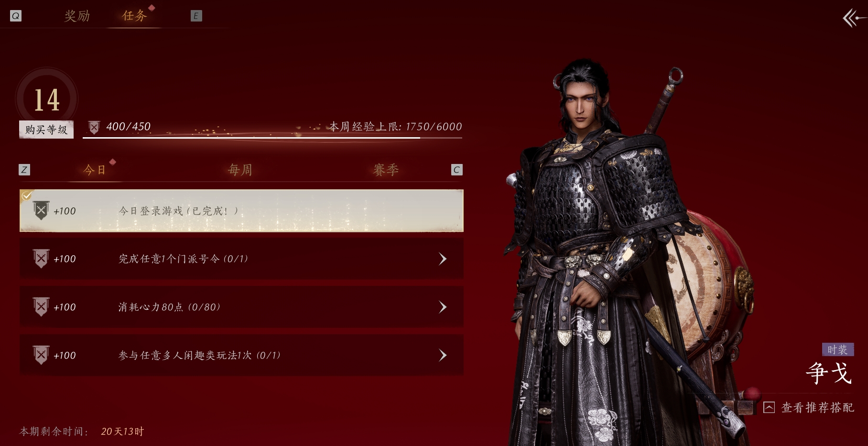Click the Z key icon beside 今日

click(x=24, y=170)
